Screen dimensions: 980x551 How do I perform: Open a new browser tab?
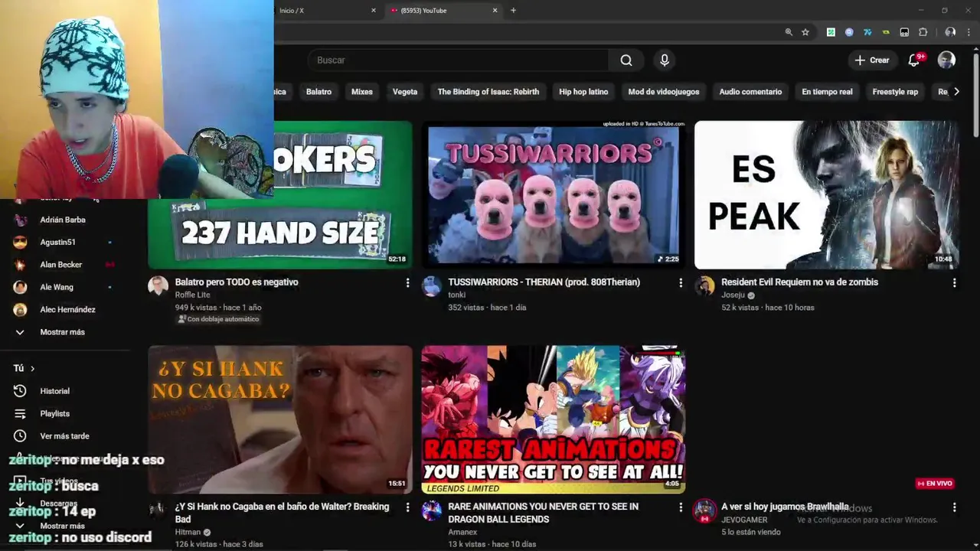[513, 11]
